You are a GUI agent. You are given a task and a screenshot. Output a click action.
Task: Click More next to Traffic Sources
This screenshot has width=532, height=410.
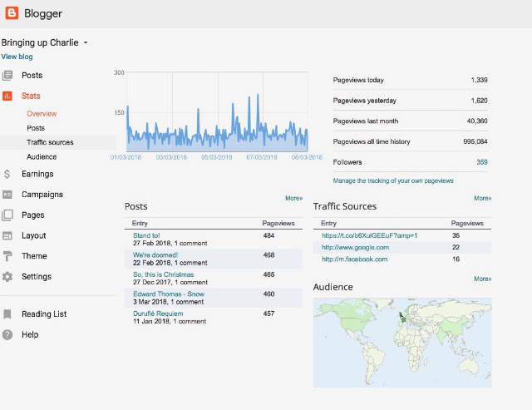tap(482, 198)
